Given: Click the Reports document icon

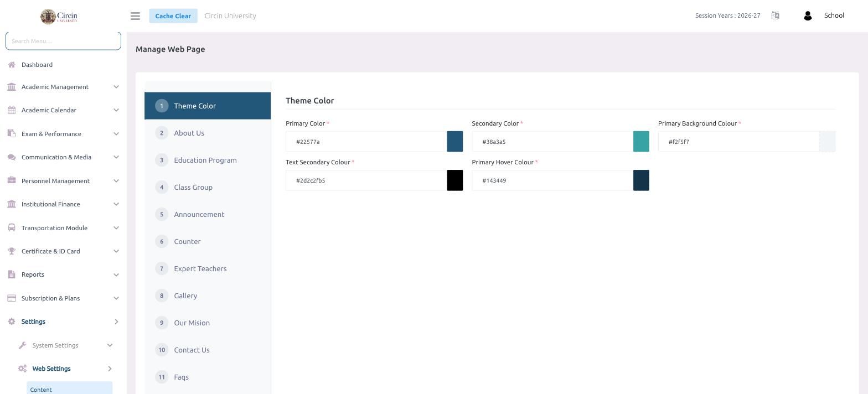Looking at the screenshot, I should (x=12, y=274).
